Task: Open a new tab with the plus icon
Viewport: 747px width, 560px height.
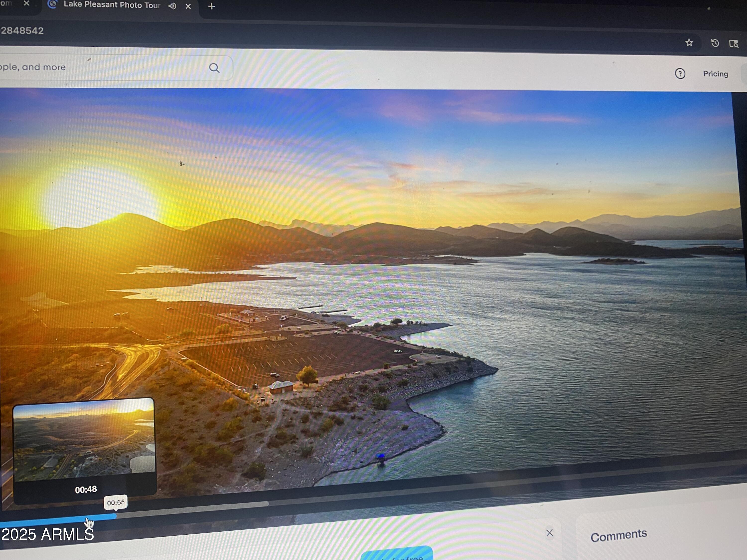Action: pyautogui.click(x=212, y=6)
